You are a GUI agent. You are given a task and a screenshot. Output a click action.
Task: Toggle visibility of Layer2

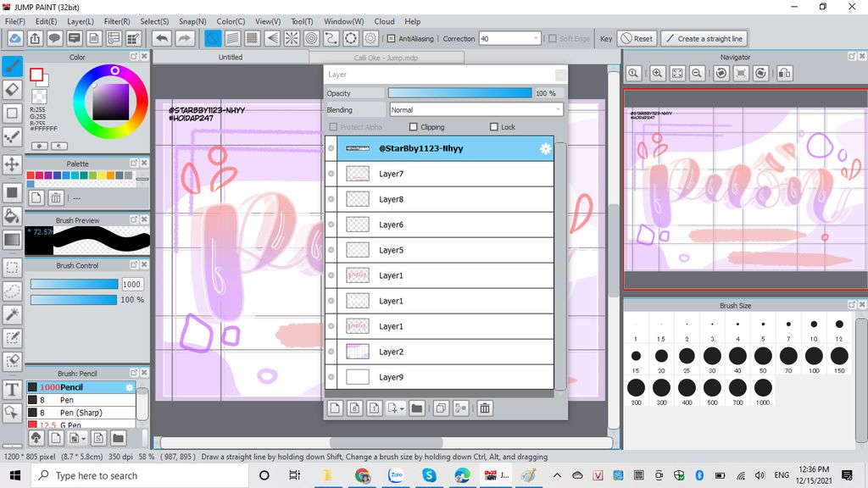click(331, 352)
